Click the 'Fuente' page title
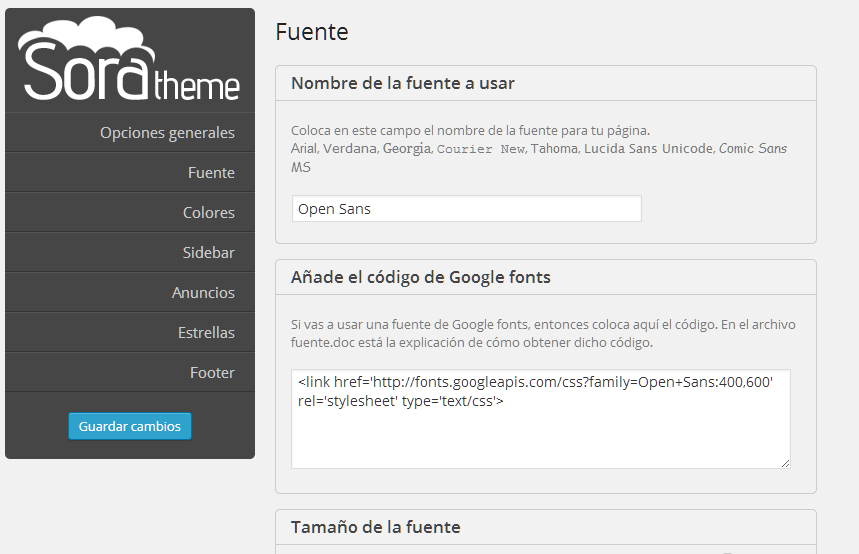The image size is (859, 554). point(312,32)
